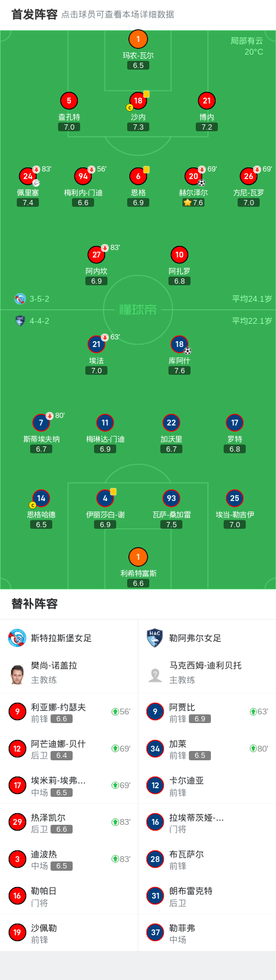
Task: Select 阿扎罗 number 10 red jersey
Action: 180,255
